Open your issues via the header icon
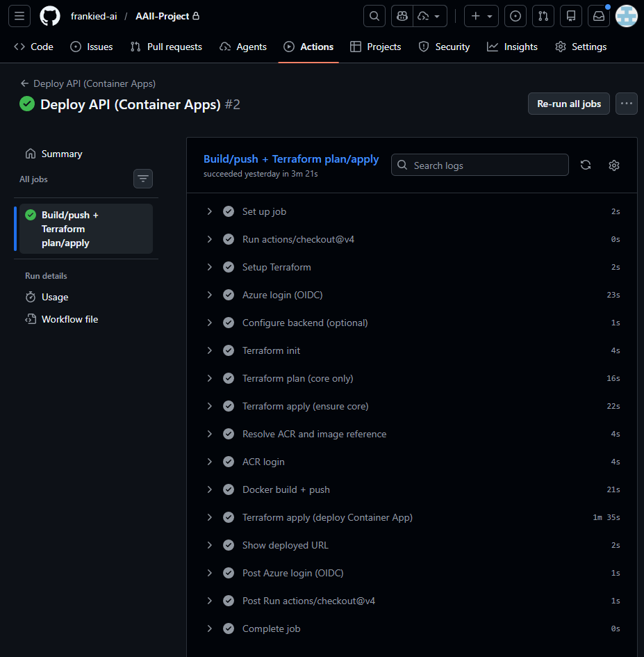The image size is (644, 657). click(x=515, y=15)
